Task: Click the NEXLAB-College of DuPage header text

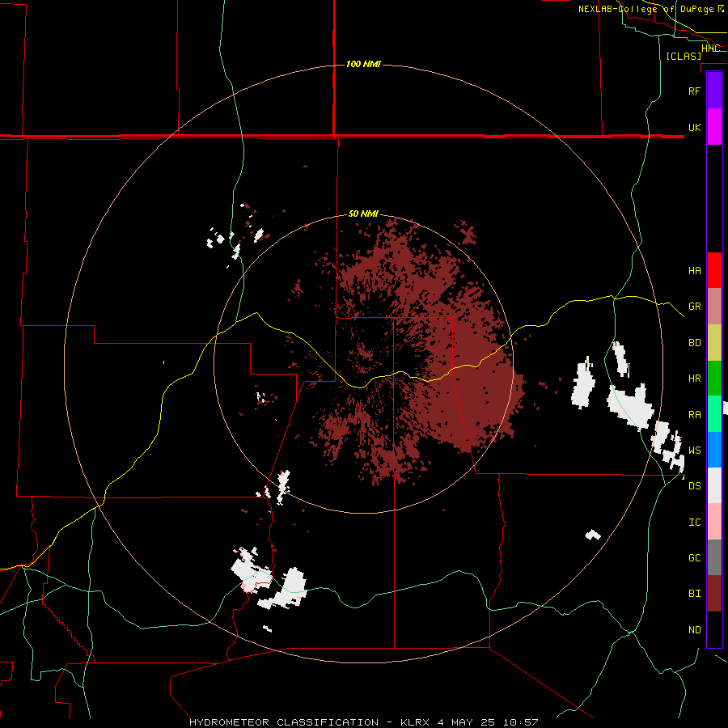Action: [x=650, y=9]
